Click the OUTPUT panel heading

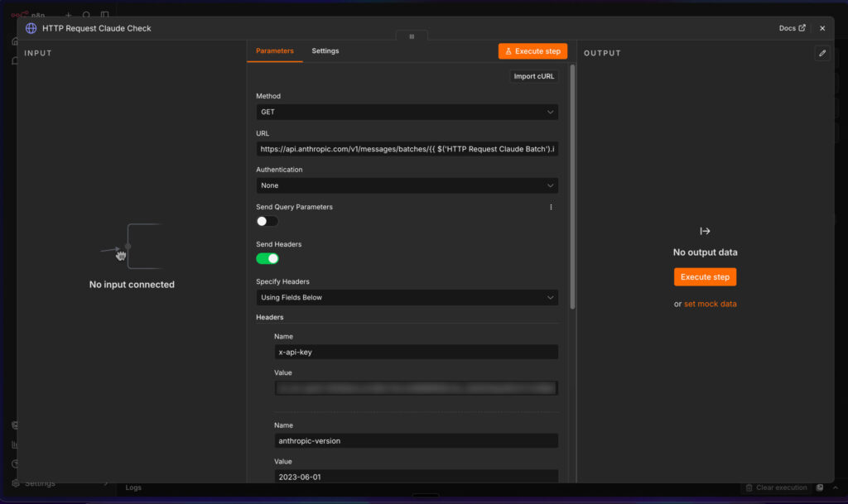pyautogui.click(x=602, y=53)
